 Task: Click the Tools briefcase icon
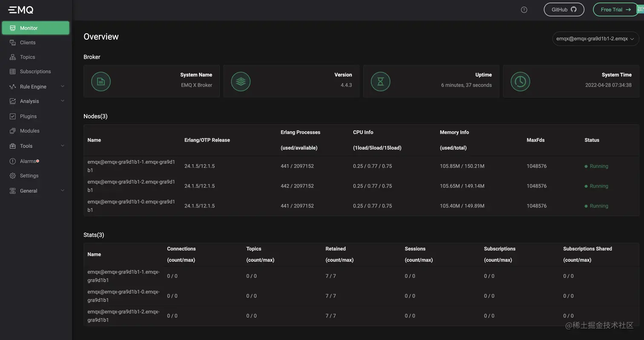[x=13, y=146]
